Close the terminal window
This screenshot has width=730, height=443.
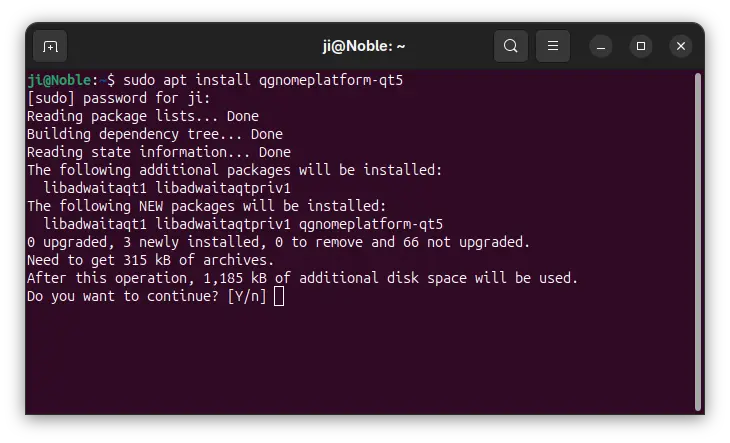tap(681, 46)
